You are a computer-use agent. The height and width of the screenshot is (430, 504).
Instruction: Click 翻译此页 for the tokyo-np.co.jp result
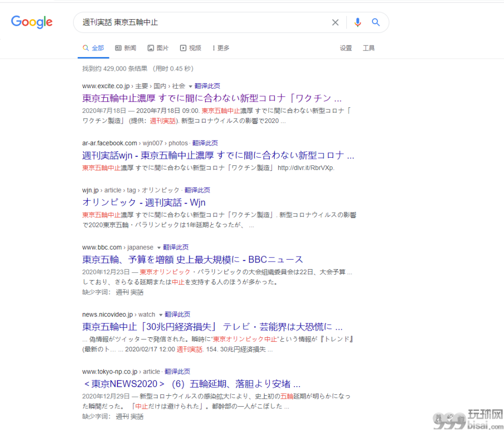point(177,372)
